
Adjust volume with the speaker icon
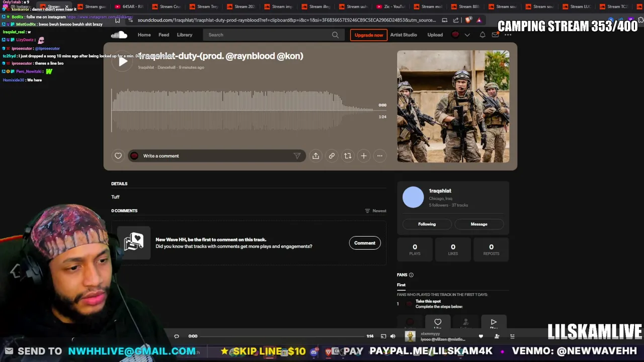click(x=393, y=336)
